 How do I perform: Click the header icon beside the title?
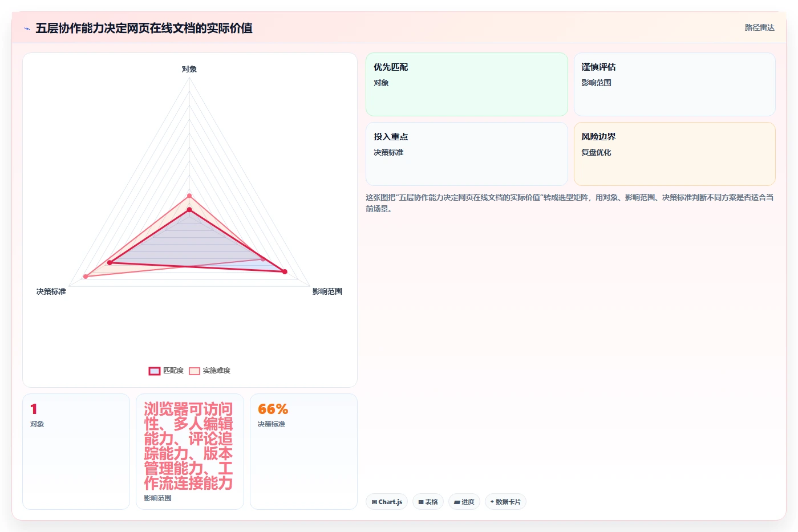[27, 29]
